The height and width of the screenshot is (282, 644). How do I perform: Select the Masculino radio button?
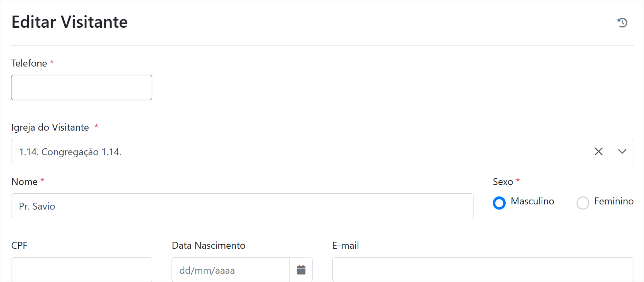tap(499, 203)
